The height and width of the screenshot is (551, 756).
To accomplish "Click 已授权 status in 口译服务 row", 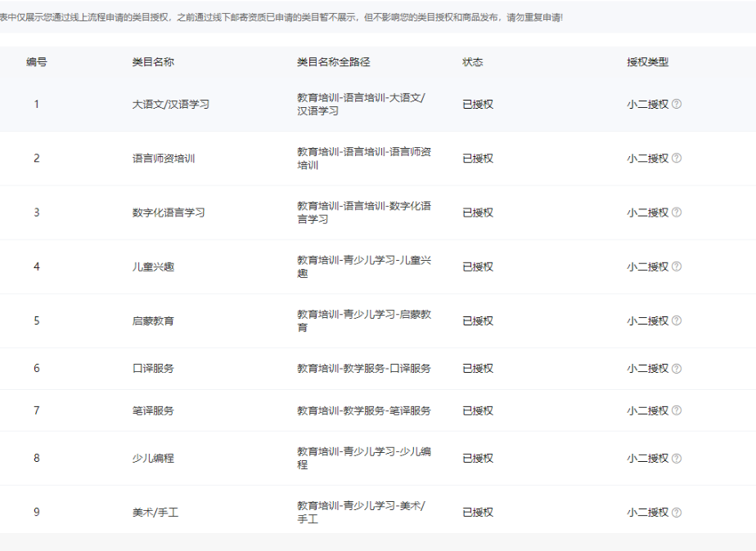I will [478, 369].
